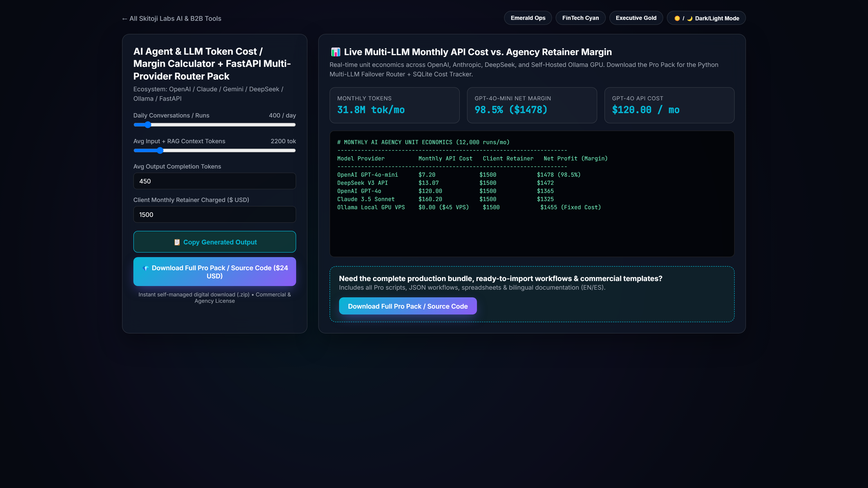Click the clipboard icon in Copy Generated Output

[177, 242]
